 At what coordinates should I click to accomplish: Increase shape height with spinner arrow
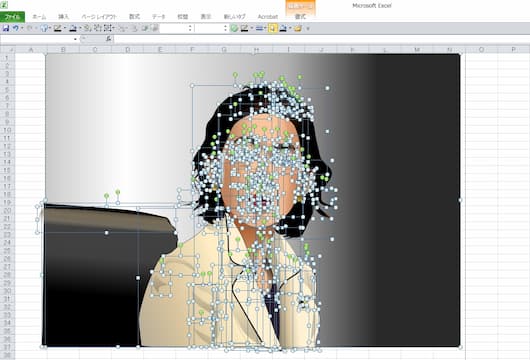[190, 26]
